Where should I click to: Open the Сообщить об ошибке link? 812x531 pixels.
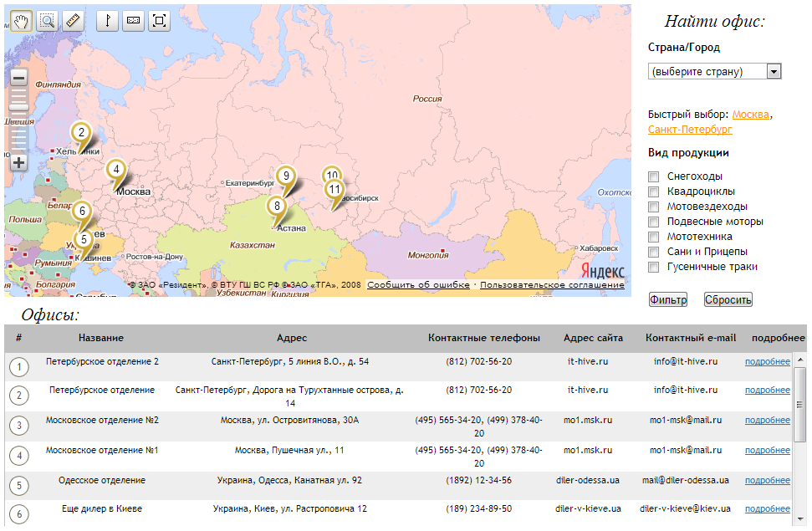[418, 285]
